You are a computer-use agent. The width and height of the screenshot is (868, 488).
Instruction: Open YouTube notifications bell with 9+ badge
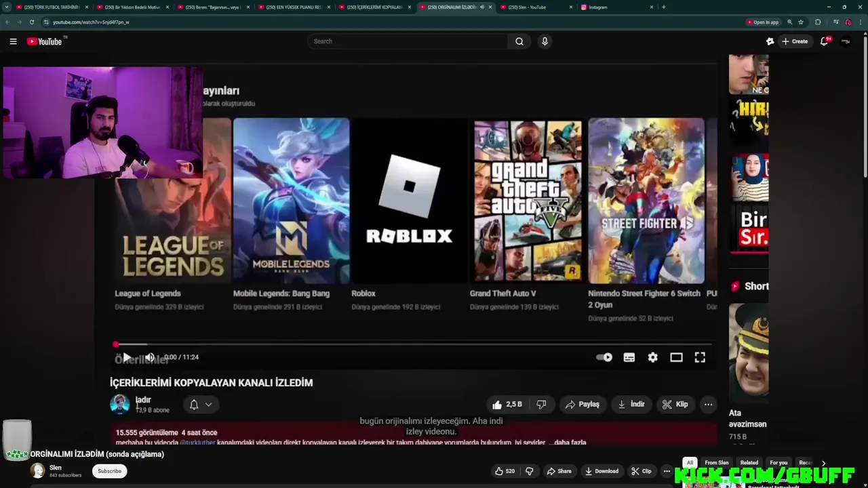pyautogui.click(x=825, y=41)
